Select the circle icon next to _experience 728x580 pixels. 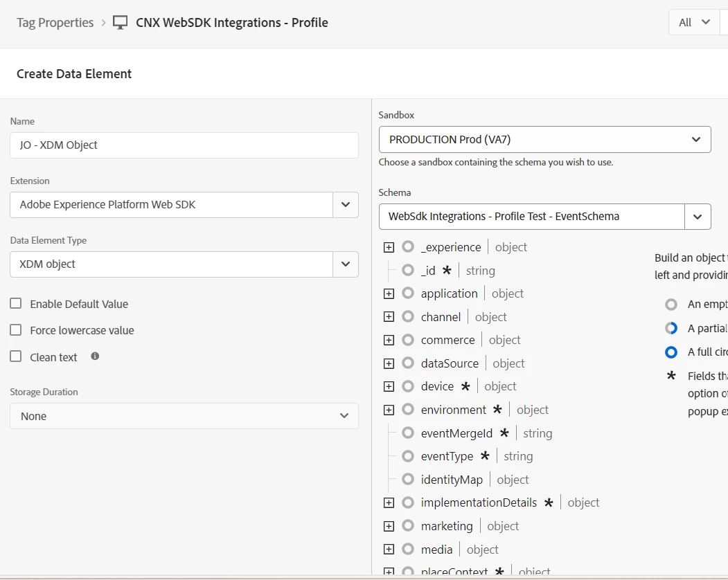pyautogui.click(x=408, y=247)
